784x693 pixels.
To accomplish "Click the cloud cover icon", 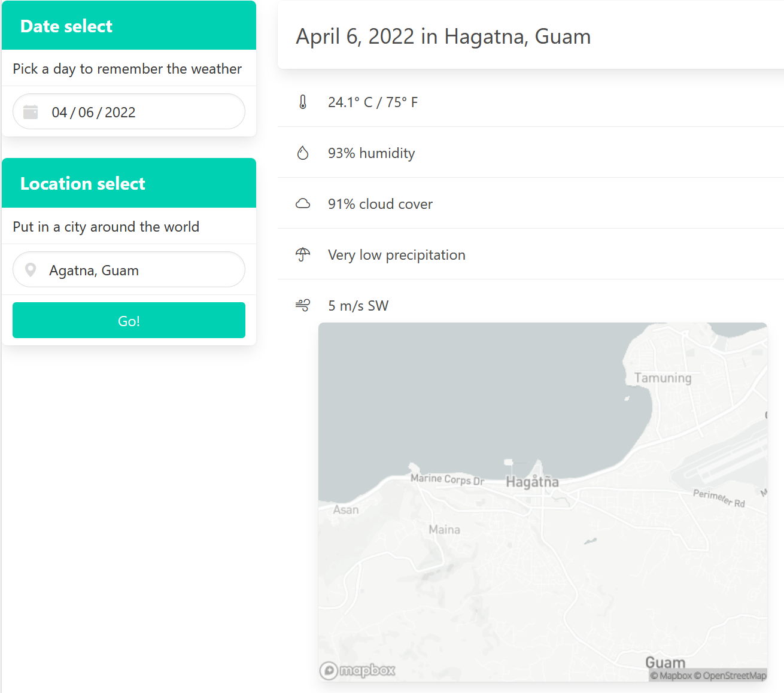I will (303, 204).
